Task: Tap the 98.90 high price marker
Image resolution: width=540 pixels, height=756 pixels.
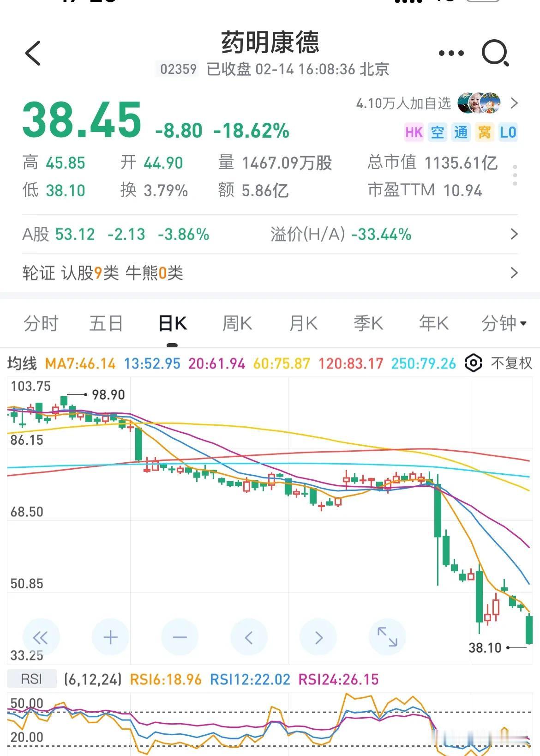Action: [x=108, y=395]
